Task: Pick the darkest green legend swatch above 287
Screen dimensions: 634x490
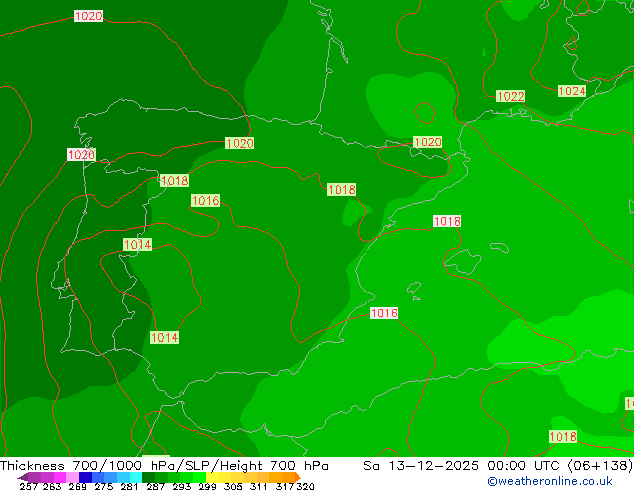Action: tap(148, 477)
